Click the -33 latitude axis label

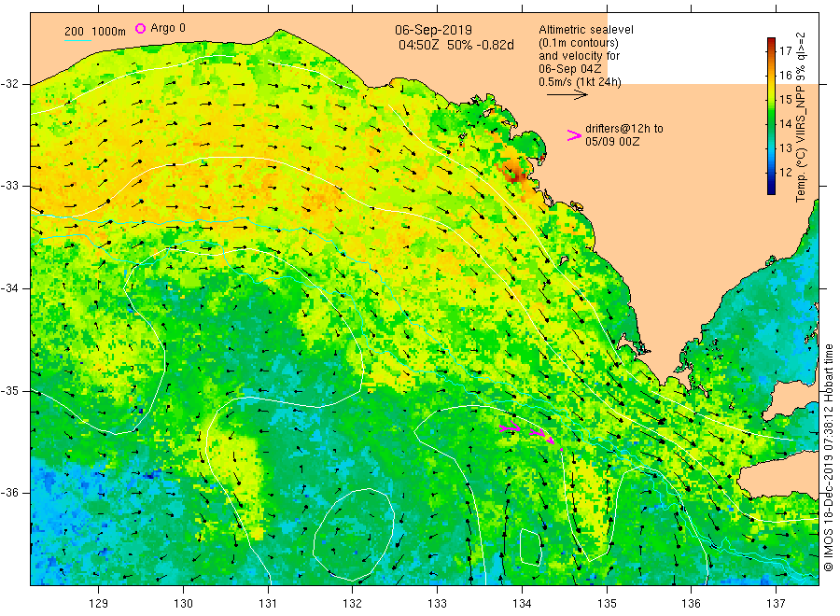coord(9,186)
